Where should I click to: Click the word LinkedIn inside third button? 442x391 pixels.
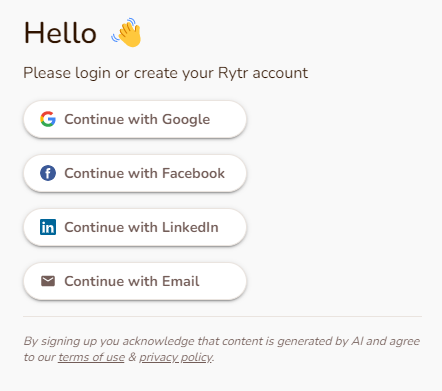click(190, 227)
